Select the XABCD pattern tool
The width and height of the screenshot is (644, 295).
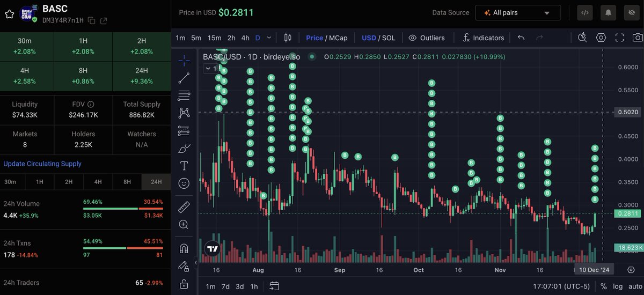(x=184, y=113)
